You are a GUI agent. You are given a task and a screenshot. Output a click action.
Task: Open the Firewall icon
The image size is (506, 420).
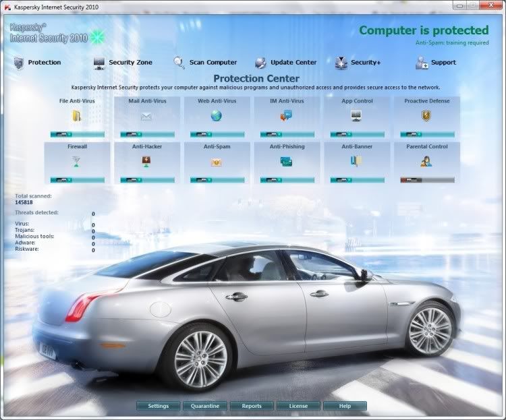76,161
